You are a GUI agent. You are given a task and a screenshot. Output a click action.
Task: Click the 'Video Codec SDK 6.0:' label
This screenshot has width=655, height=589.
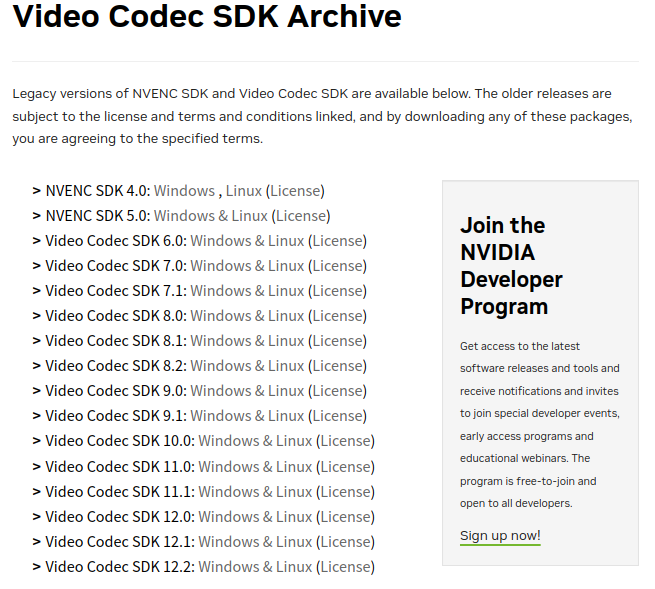pyautogui.click(x=116, y=241)
